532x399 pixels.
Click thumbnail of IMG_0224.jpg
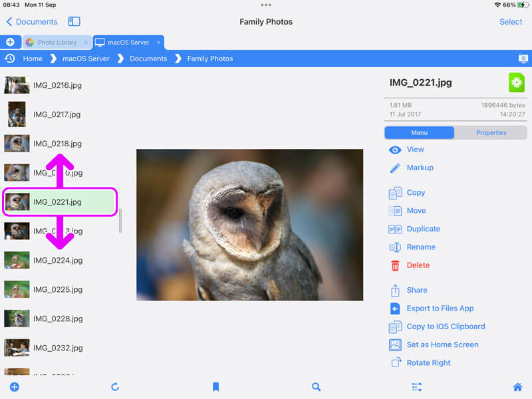point(17,260)
